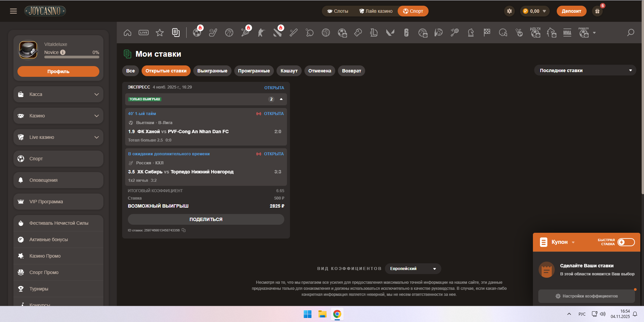
Task: Toggle the Быстрая ставка switch
Action: pyautogui.click(x=626, y=242)
